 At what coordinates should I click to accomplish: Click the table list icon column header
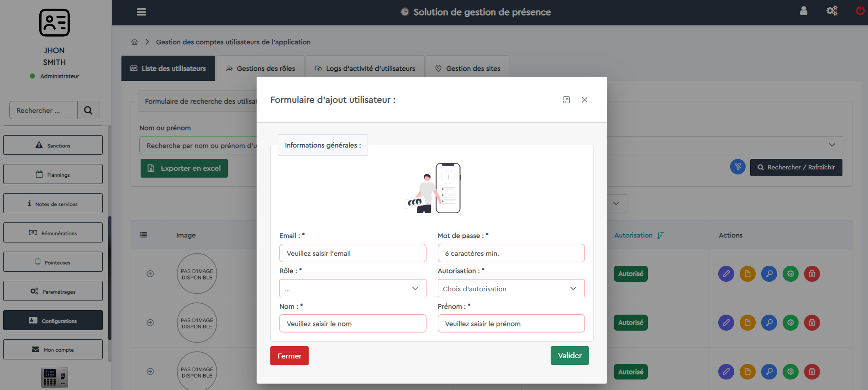(x=143, y=235)
